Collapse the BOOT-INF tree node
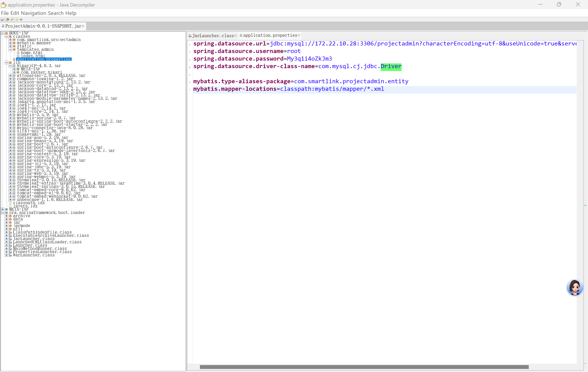This screenshot has width=588, height=372. click(3, 33)
